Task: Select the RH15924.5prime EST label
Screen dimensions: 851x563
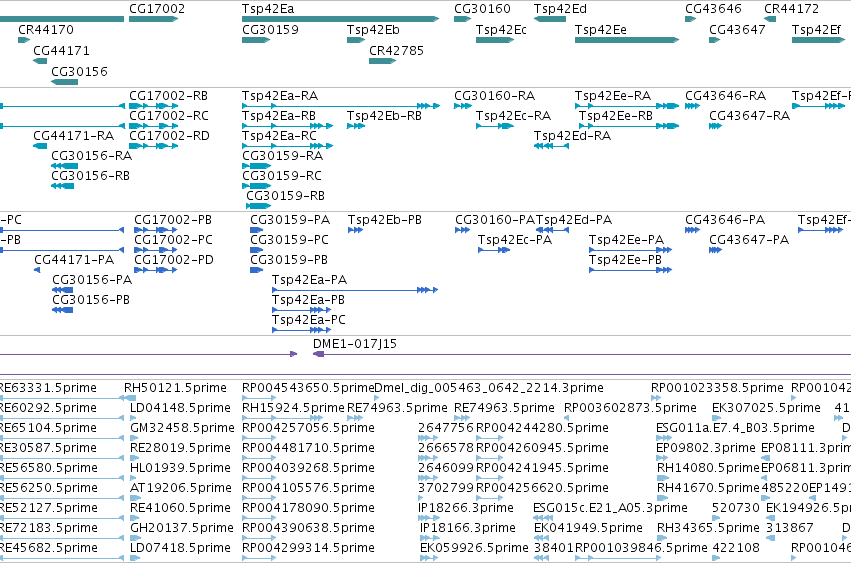Action: (293, 408)
